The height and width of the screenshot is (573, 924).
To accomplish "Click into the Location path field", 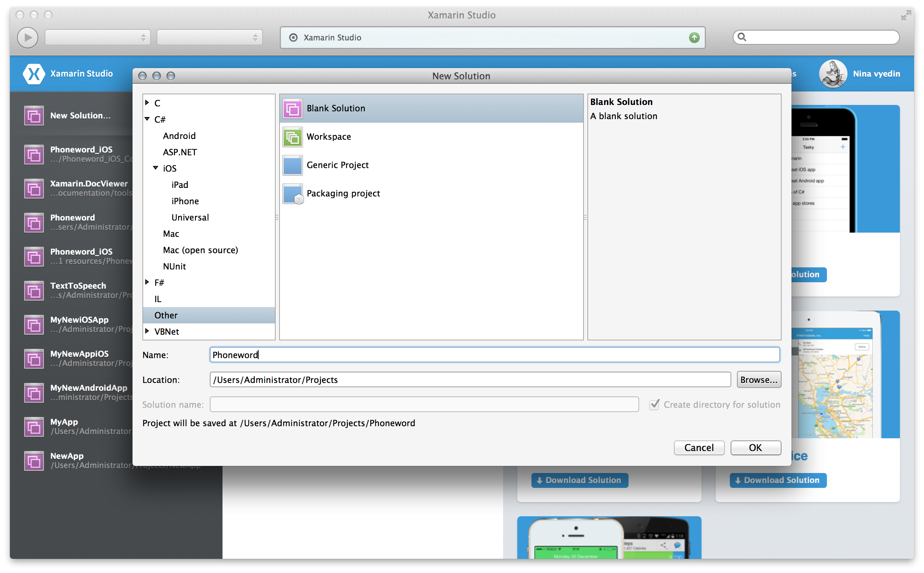I will pos(469,380).
